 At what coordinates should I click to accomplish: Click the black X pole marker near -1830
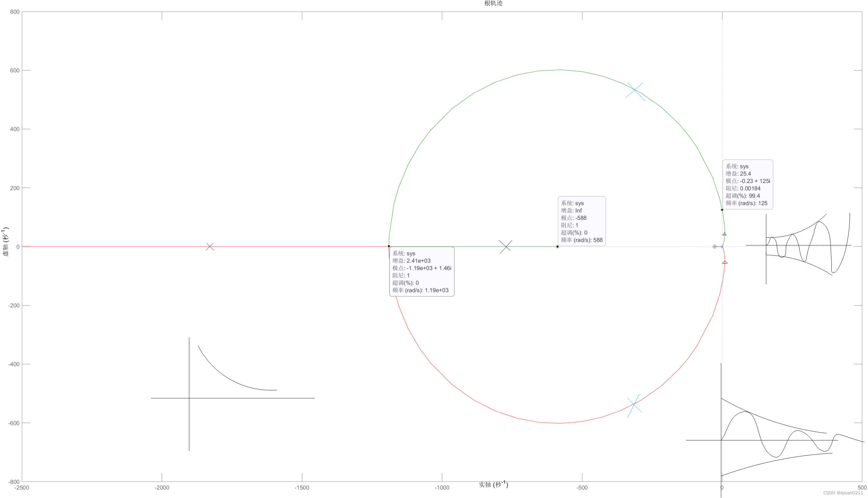210,247
